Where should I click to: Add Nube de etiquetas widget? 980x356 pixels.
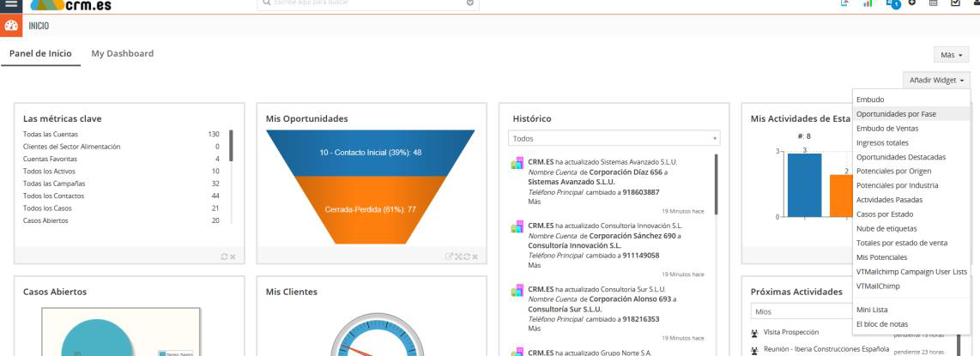[911, 228]
